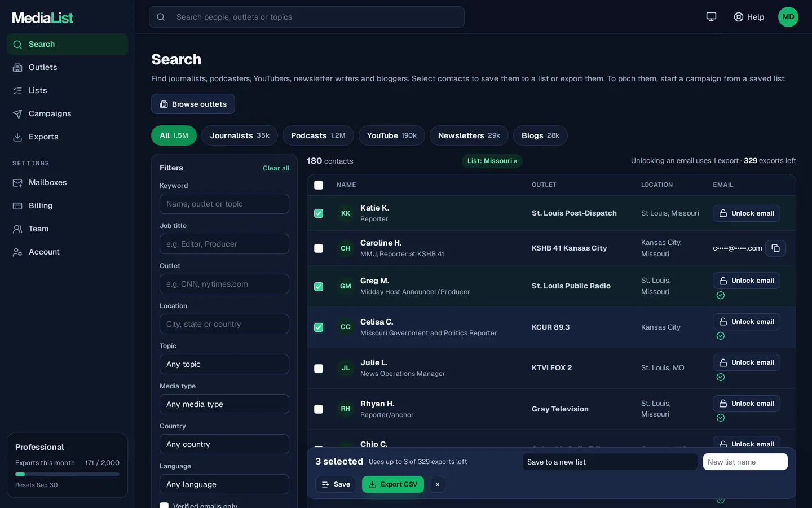Switch to the YouTube tab
This screenshot has height=508, width=812.
[392, 135]
